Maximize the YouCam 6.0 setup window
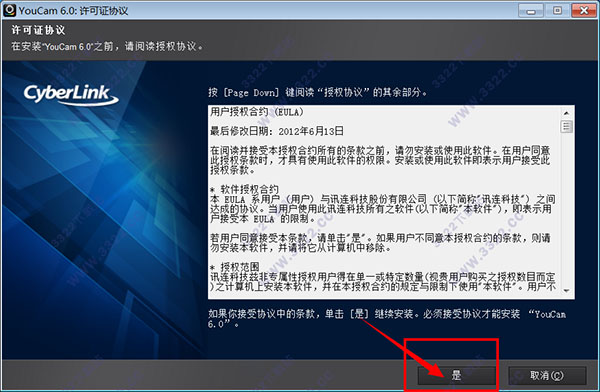The width and height of the screenshot is (600, 392). (557, 10)
